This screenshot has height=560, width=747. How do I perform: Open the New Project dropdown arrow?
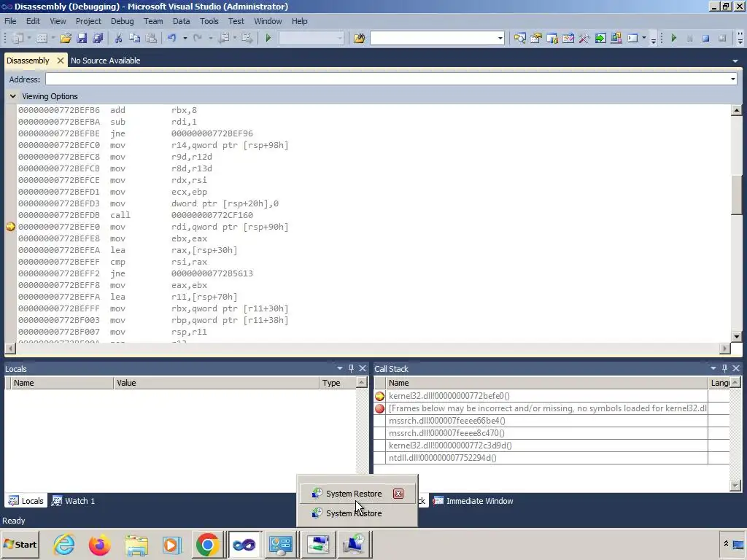tap(29, 38)
